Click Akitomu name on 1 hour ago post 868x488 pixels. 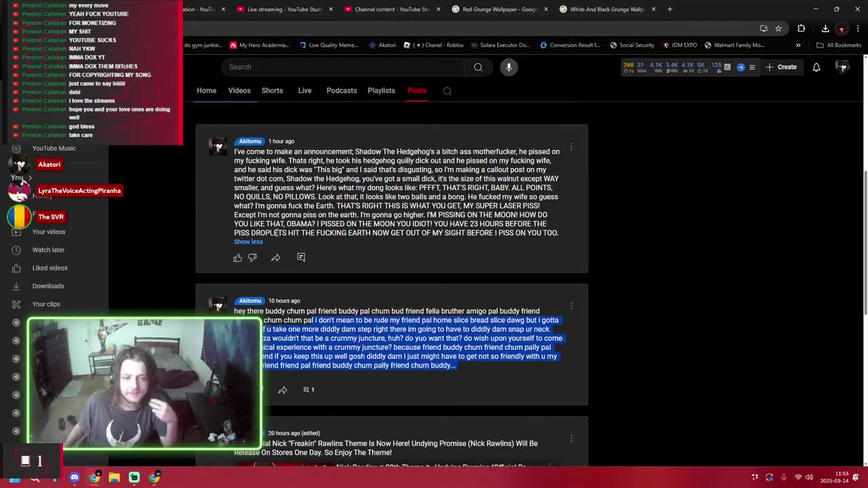click(x=250, y=142)
